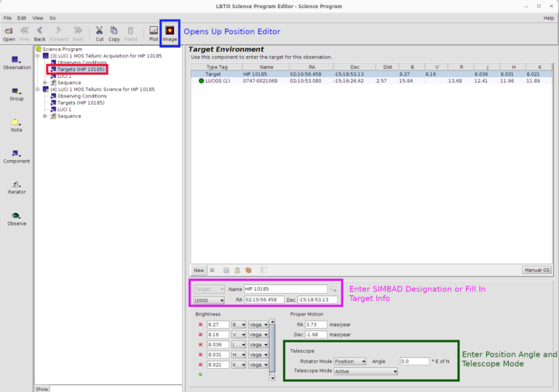Open the J2000 coordinate system dropdown
559x392 pixels.
point(209,300)
